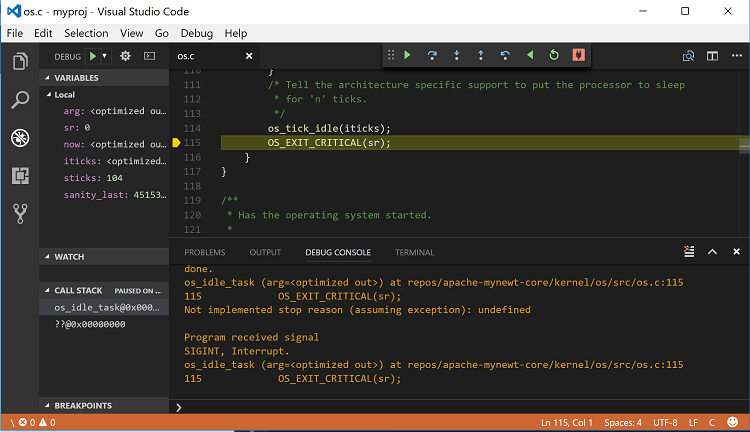Open the Go menu
The image size is (750, 432).
(162, 33)
